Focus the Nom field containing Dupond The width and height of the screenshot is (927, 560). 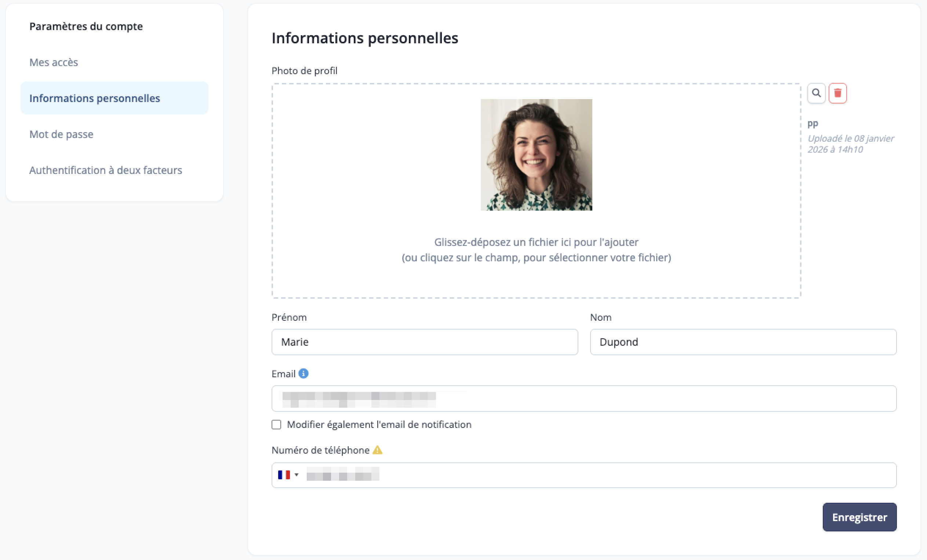tap(743, 342)
